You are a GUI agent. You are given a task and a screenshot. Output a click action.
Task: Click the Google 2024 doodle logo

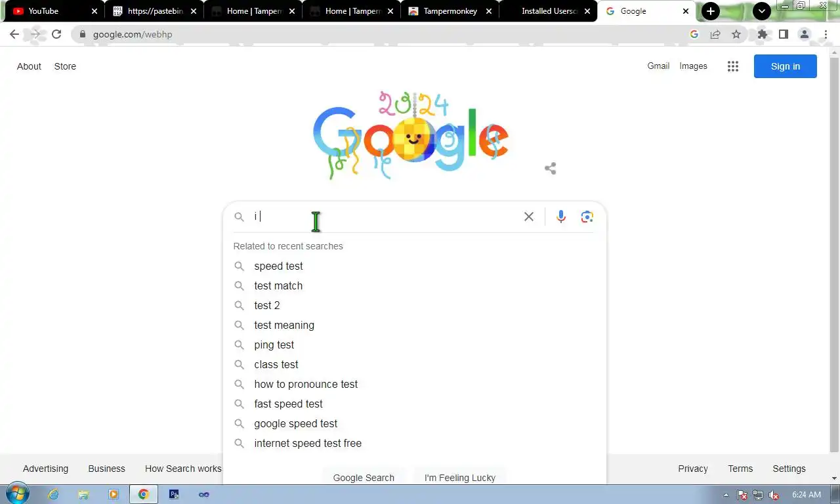pos(411,135)
